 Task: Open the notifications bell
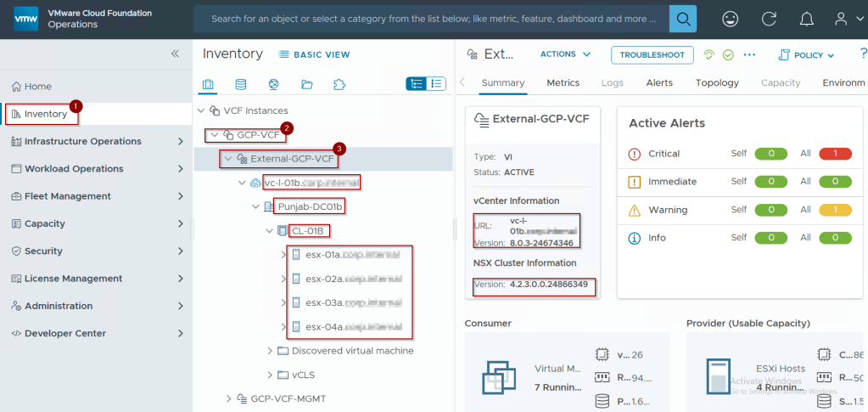[x=806, y=19]
